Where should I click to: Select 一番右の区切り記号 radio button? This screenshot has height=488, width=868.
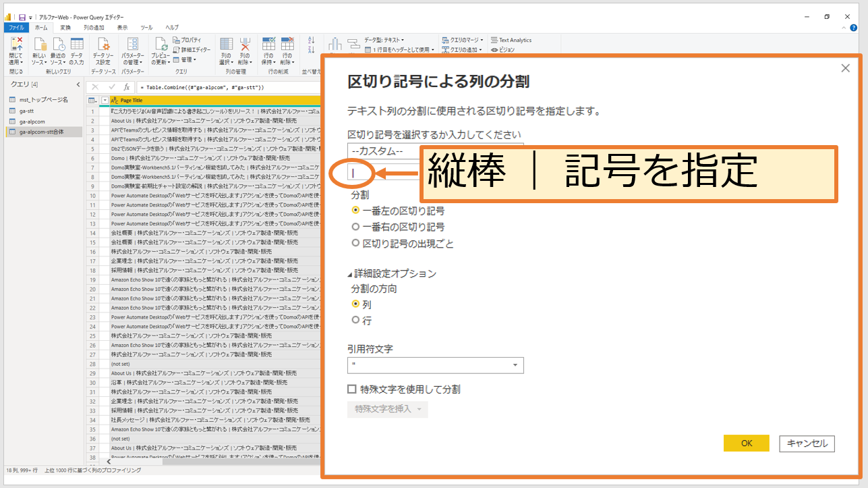click(356, 227)
